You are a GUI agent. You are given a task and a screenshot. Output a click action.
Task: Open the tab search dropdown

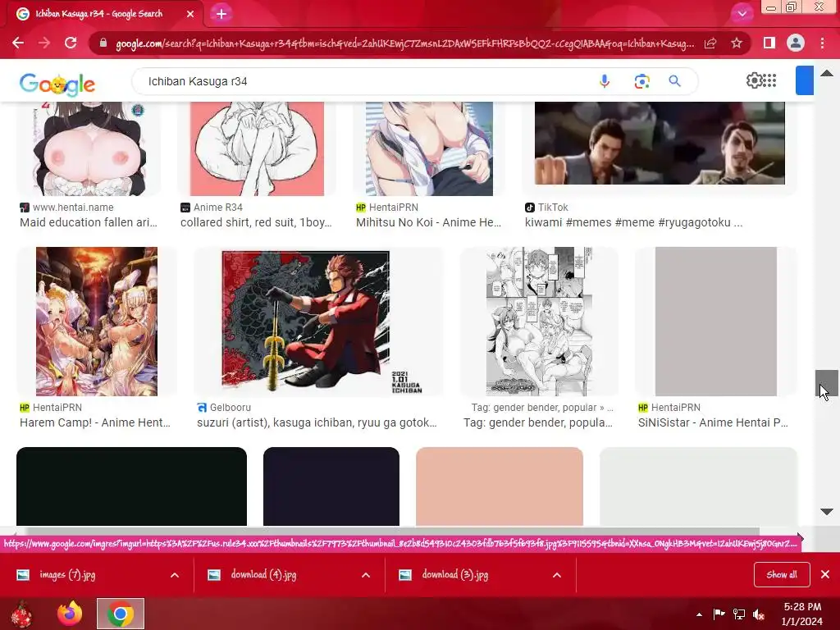point(742,14)
